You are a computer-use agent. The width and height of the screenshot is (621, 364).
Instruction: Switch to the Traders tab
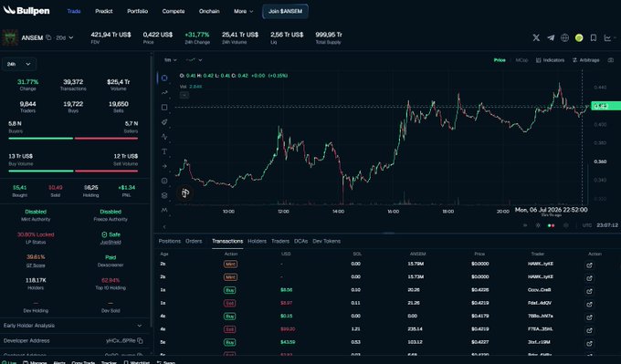280,241
